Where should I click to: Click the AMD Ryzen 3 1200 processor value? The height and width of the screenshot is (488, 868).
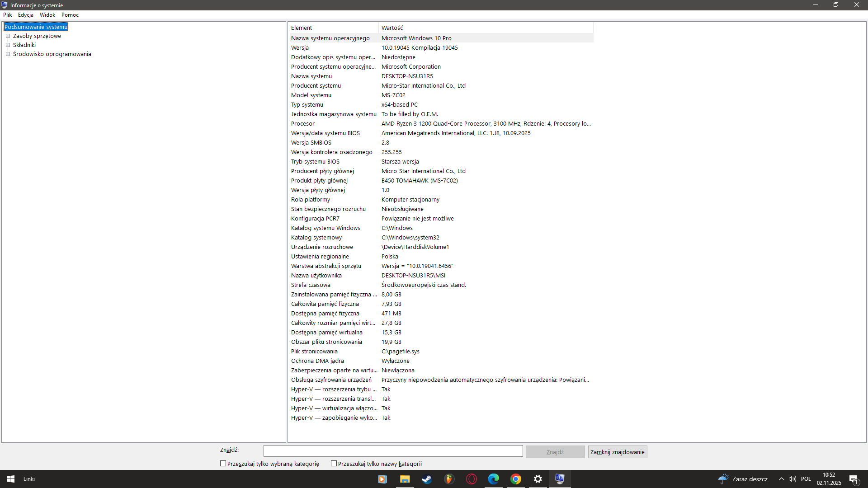(486, 124)
